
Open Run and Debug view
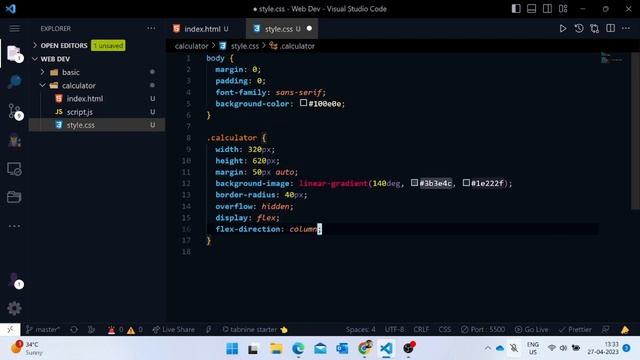coord(14,141)
